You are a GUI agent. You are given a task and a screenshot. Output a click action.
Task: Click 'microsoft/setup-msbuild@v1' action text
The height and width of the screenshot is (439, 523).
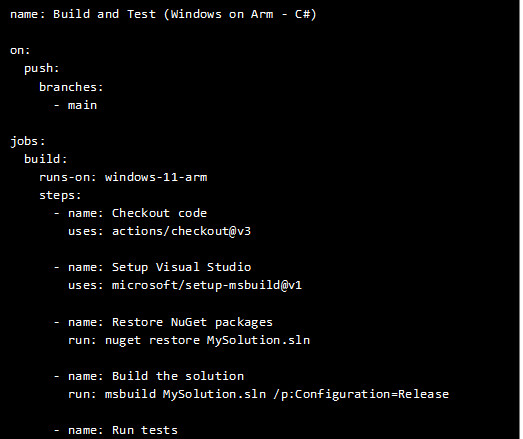(x=207, y=286)
